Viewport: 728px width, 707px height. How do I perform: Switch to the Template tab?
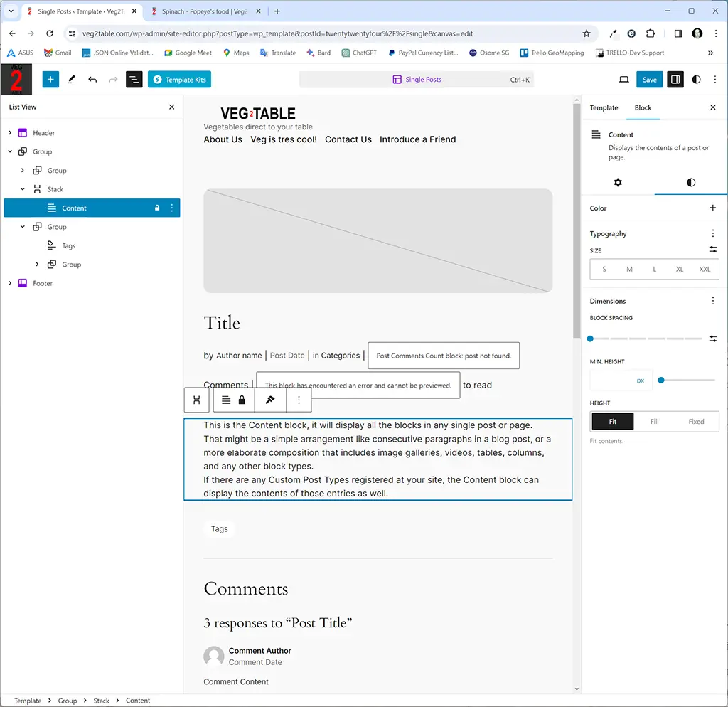[604, 107]
